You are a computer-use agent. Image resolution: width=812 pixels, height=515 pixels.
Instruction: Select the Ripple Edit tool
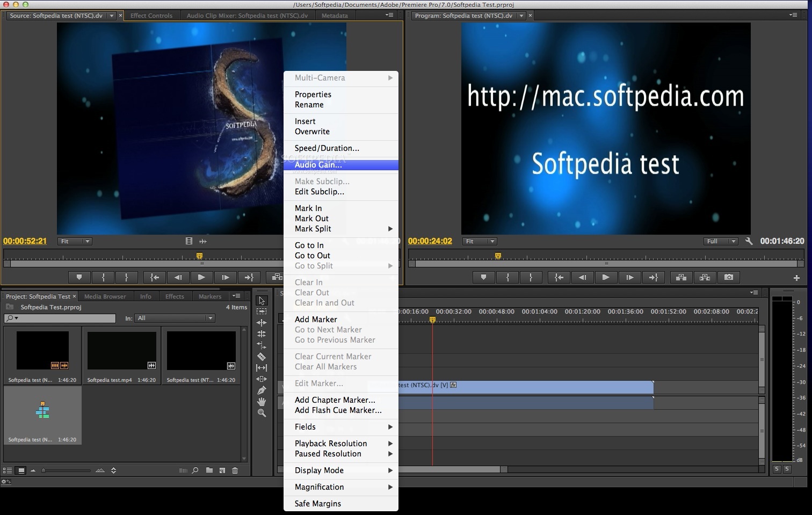[262, 323]
